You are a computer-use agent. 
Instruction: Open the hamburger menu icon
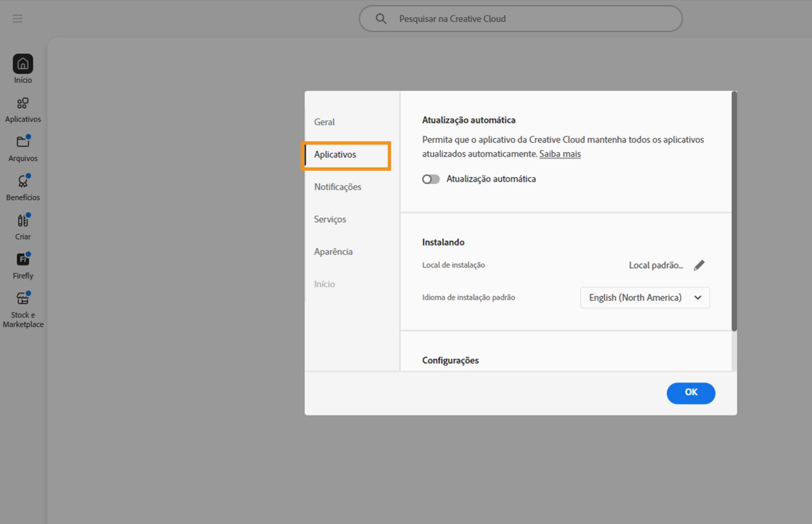tap(17, 19)
